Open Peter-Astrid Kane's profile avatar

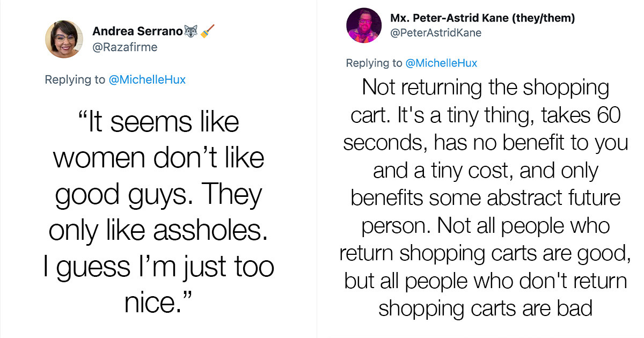363,26
